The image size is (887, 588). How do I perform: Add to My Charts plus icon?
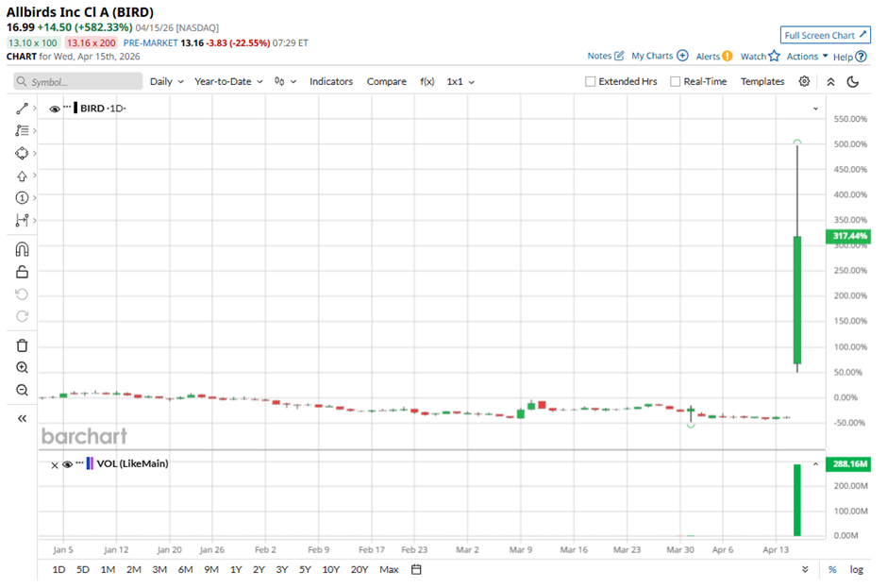(x=683, y=56)
